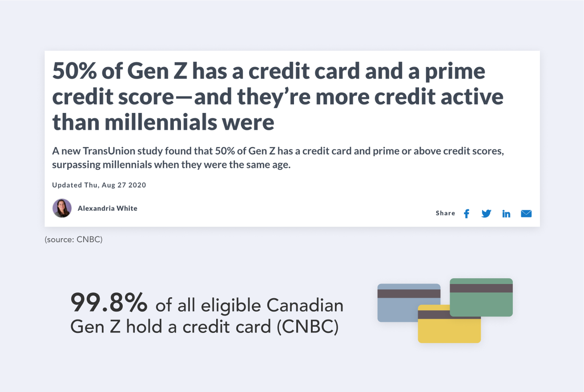Open author link Alexandria White
The width and height of the screenshot is (584, 392).
click(108, 208)
